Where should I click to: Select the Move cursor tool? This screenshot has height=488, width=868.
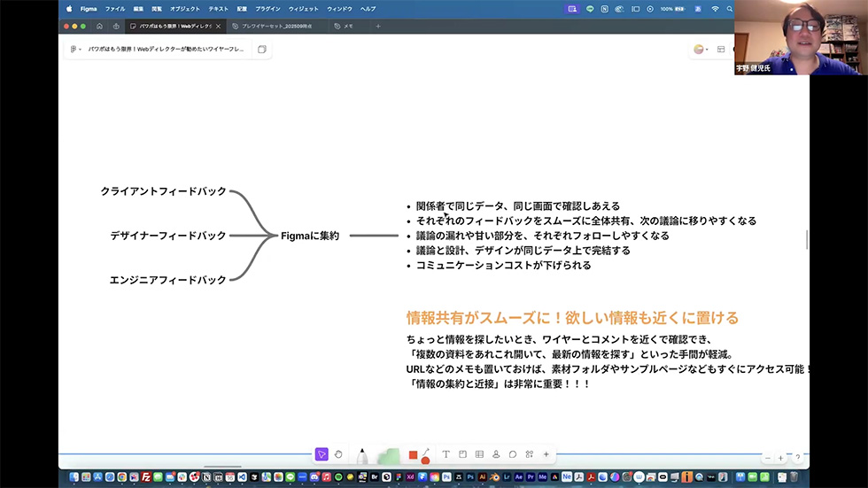[x=321, y=454]
